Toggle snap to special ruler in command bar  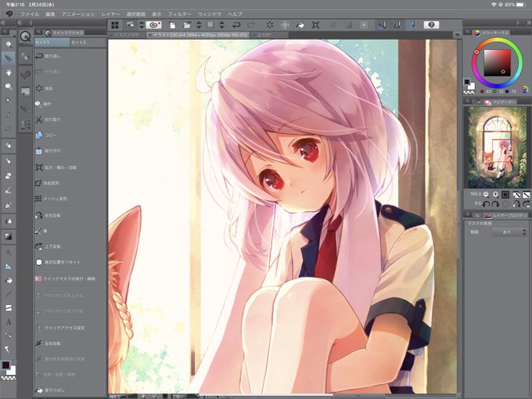[397, 25]
